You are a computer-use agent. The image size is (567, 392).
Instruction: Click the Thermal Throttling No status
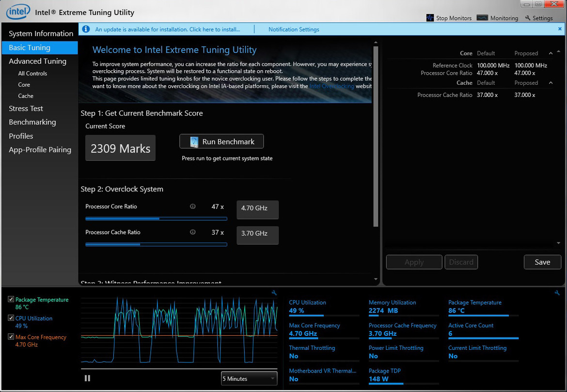[294, 356]
